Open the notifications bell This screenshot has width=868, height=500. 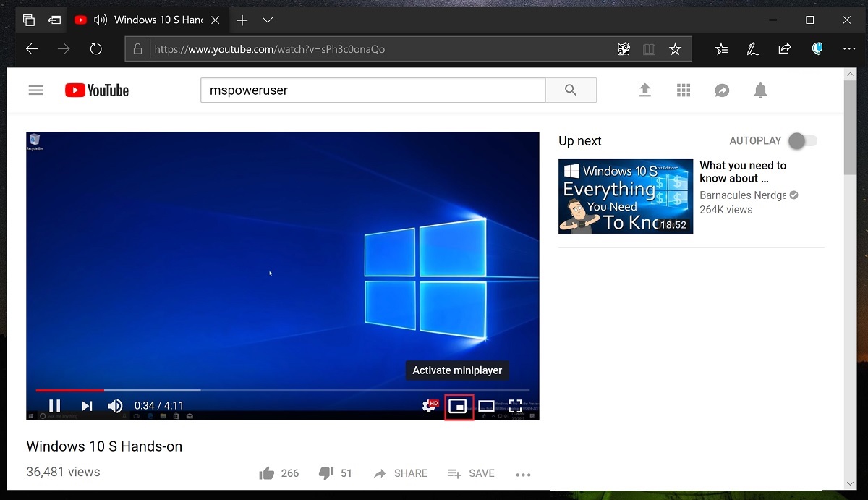click(x=760, y=90)
